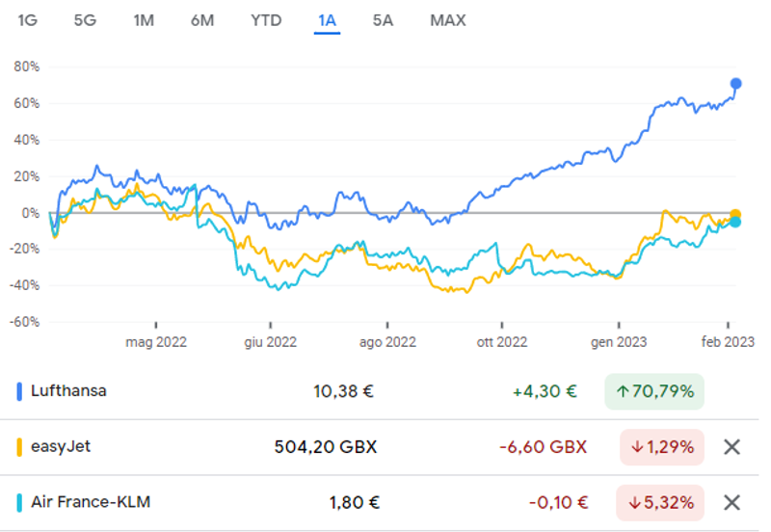Click Lufthansa's blue color marker

(x=20, y=392)
